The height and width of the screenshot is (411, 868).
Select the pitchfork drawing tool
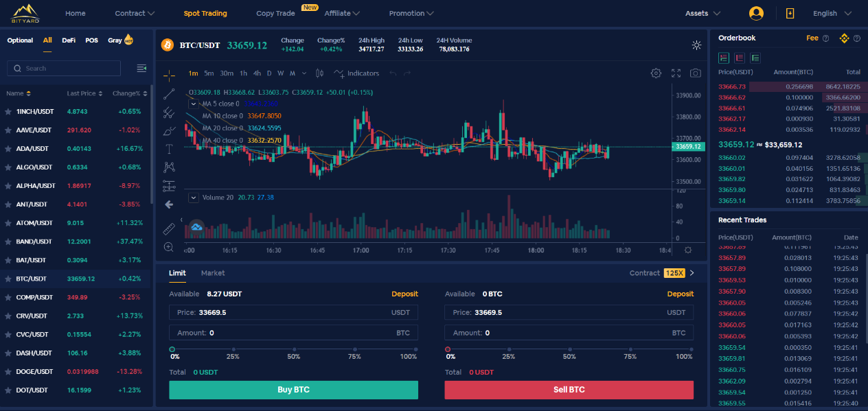[x=169, y=113]
